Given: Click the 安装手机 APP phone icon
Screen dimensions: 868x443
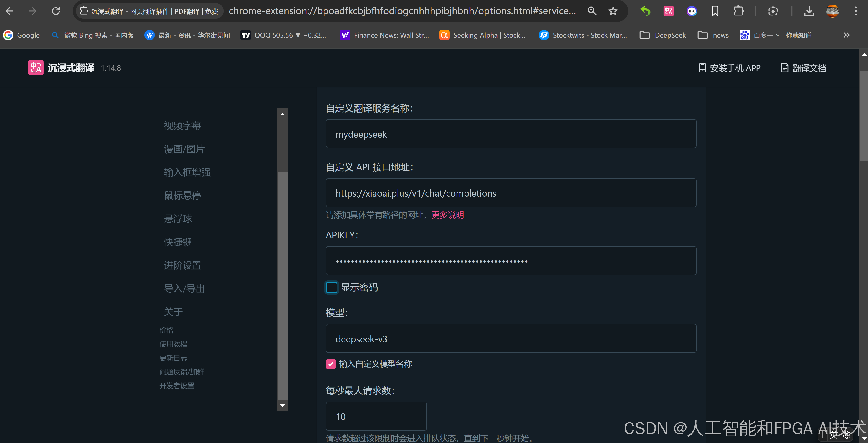Looking at the screenshot, I should pyautogui.click(x=703, y=68).
